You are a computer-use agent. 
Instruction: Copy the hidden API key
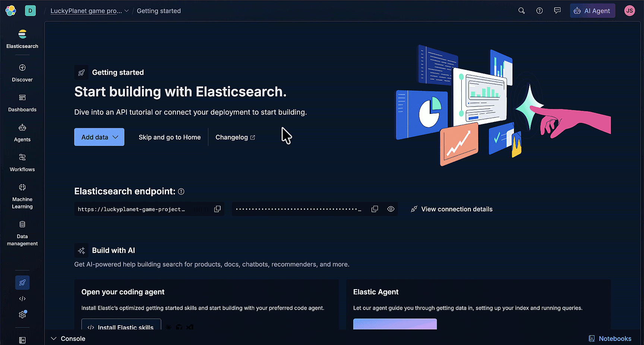[x=375, y=209]
